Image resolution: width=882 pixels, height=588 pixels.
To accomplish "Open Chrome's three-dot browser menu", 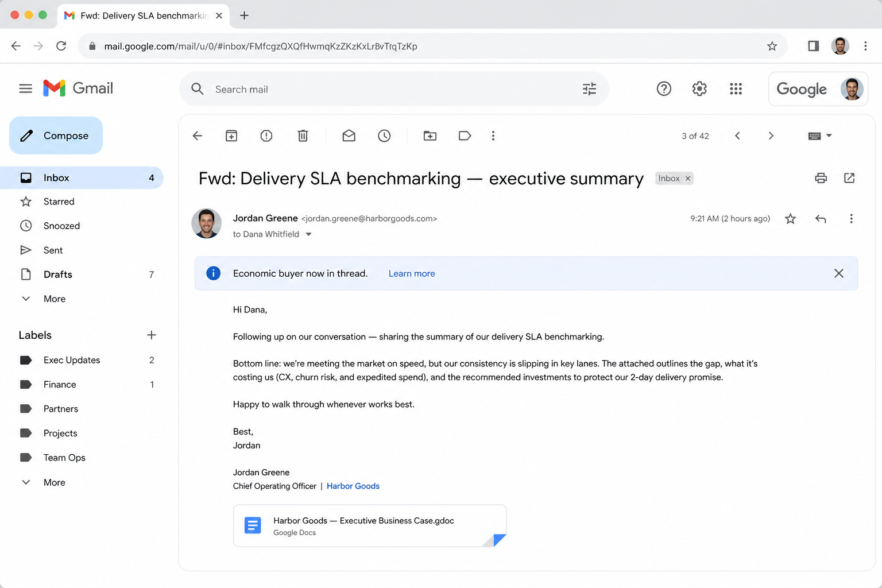I will pyautogui.click(x=865, y=46).
